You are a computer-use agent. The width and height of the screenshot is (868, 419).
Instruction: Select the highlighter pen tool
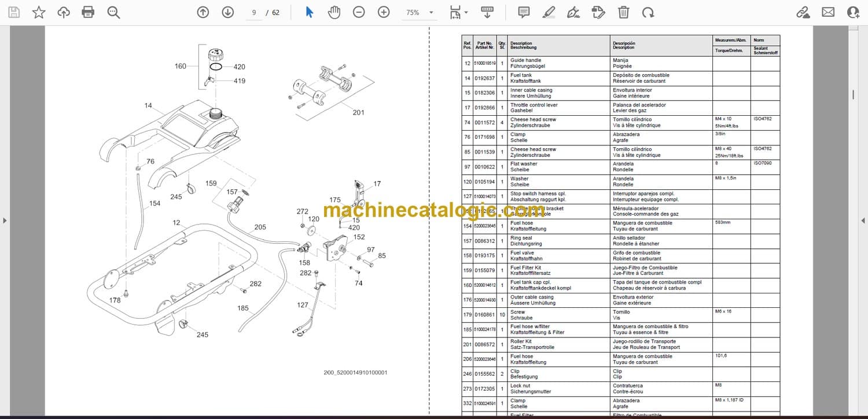click(549, 12)
